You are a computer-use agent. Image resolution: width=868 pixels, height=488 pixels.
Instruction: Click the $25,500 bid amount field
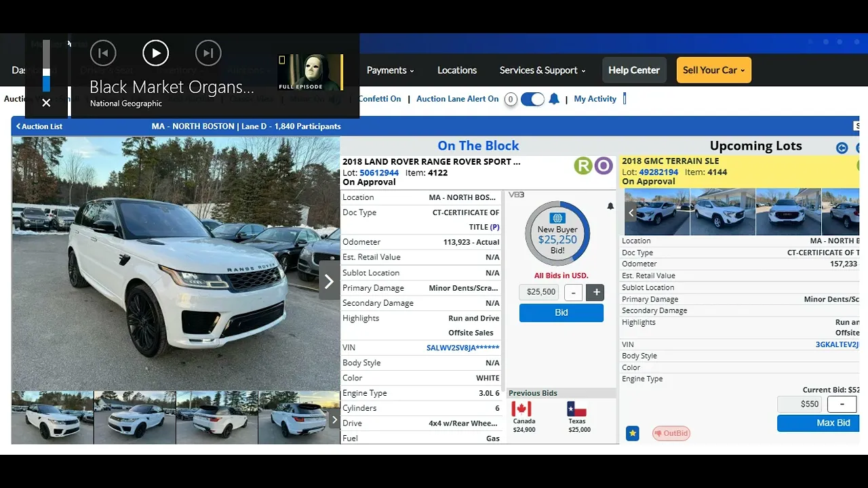point(540,292)
